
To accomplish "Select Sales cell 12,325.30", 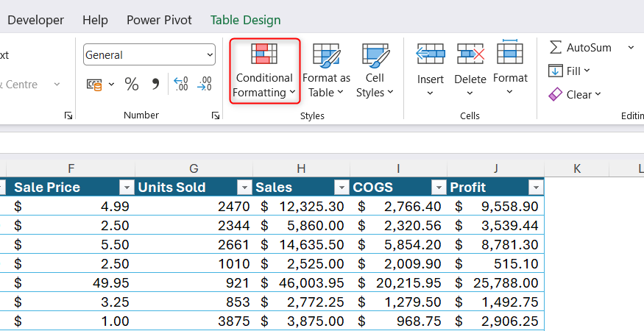I will pyautogui.click(x=301, y=206).
